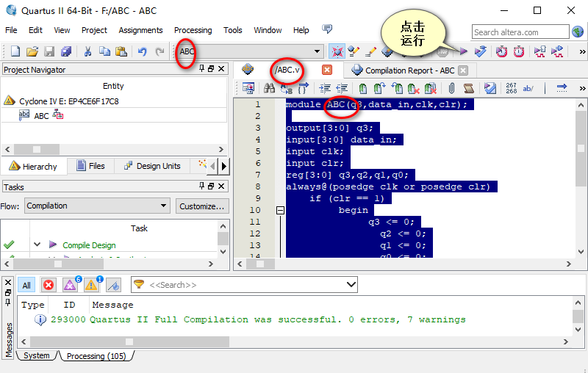Viewport: 588px width, 373px height.
Task: Toggle line numbers with the 267/268 icon
Action: click(511, 88)
